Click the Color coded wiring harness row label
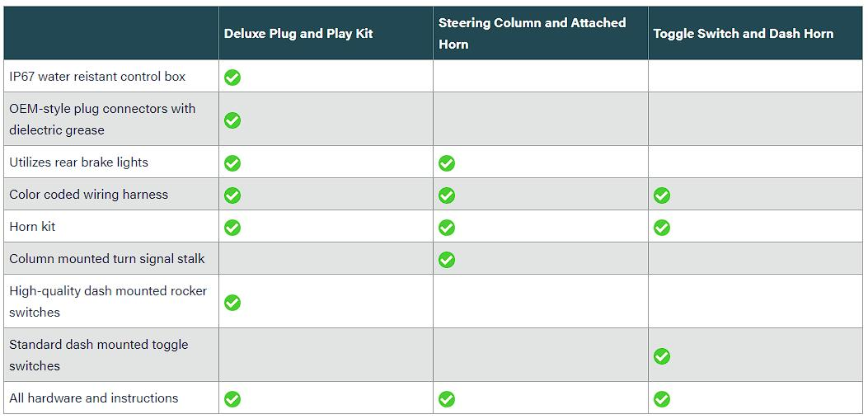The width and height of the screenshot is (868, 419). pyautogui.click(x=88, y=195)
